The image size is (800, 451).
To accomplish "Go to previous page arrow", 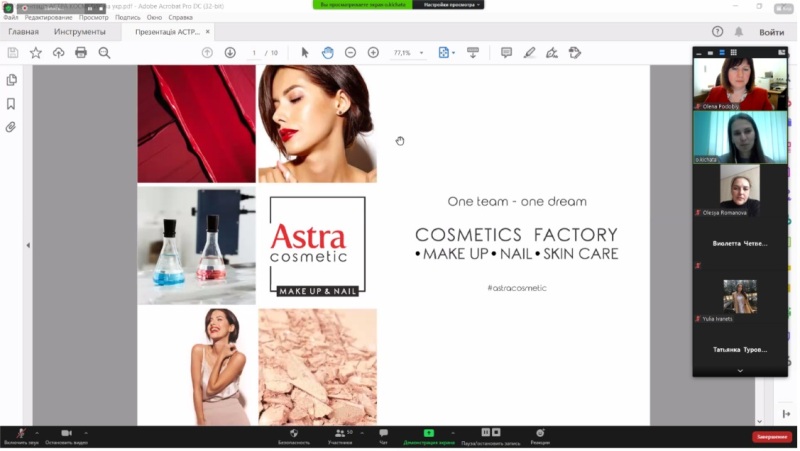I will coord(207,53).
